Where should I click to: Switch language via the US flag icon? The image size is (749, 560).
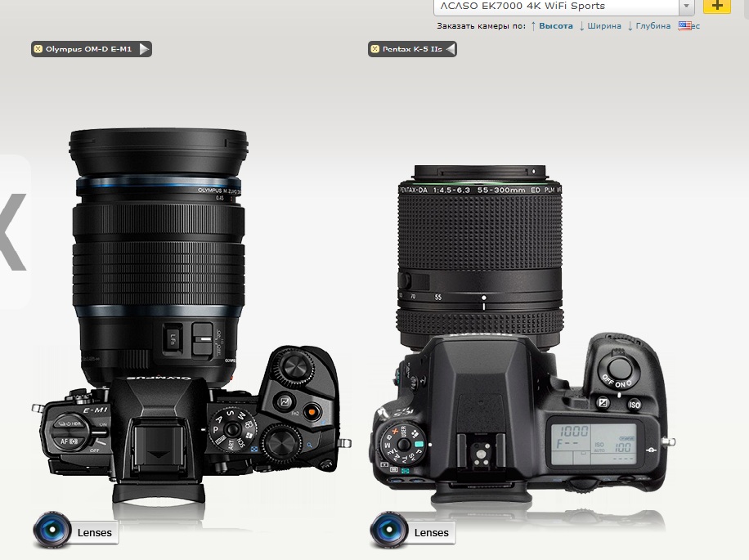coord(684,26)
